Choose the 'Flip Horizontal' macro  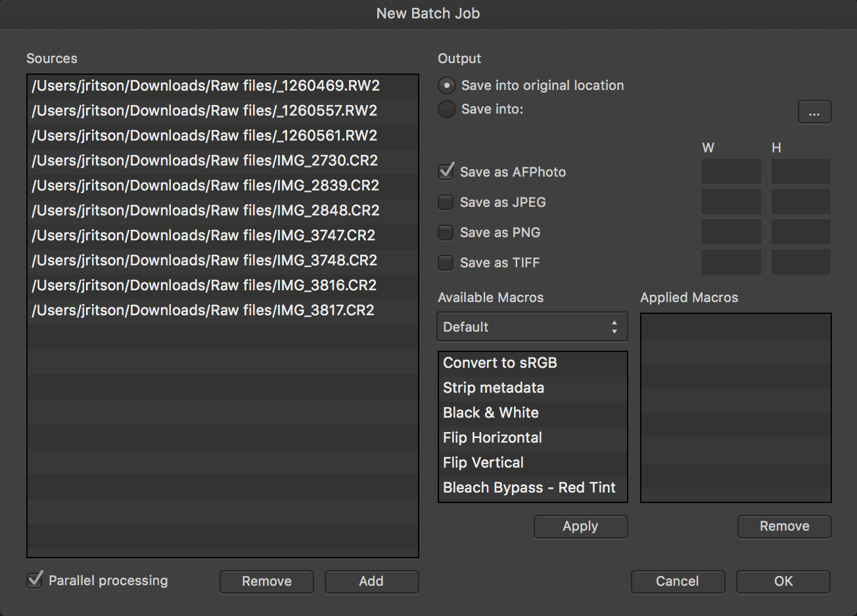492,438
